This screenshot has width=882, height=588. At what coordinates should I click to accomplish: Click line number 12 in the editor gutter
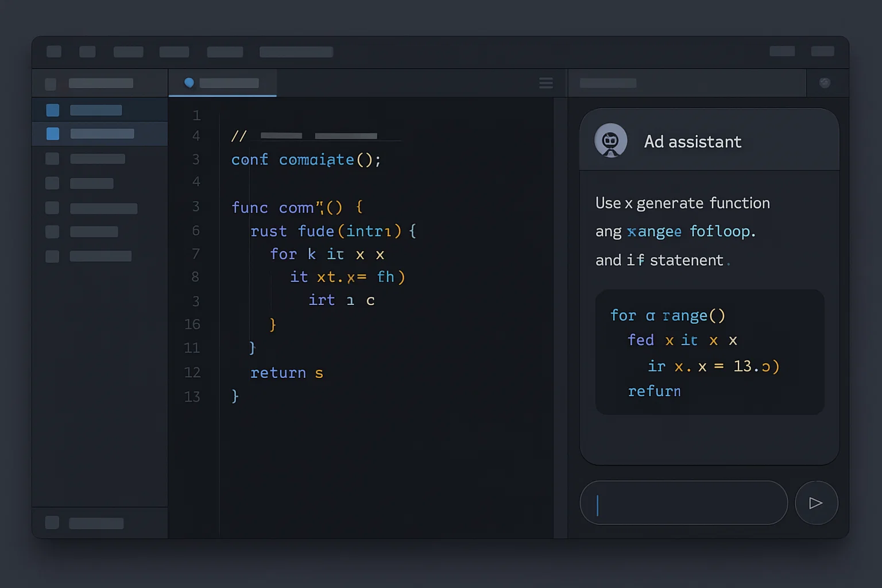pyautogui.click(x=192, y=373)
